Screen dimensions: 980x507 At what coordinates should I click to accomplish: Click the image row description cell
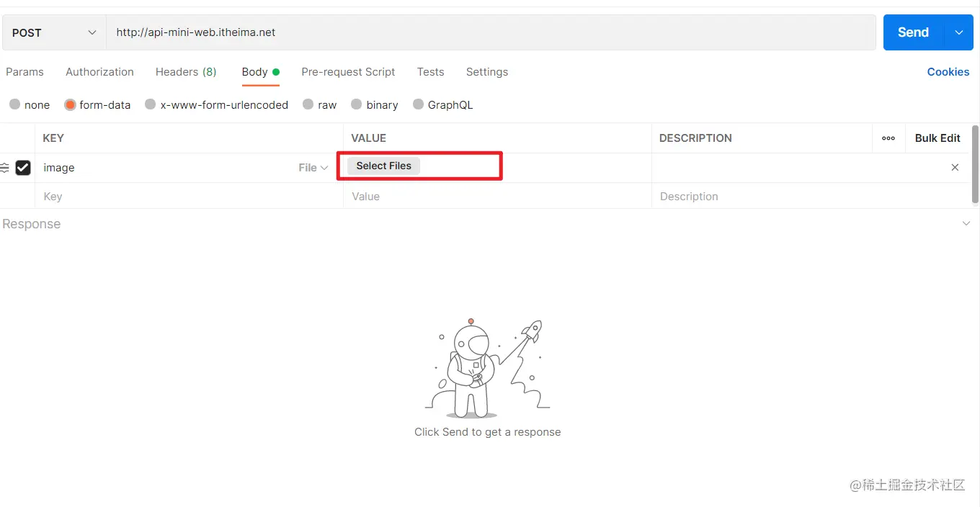[798, 168]
